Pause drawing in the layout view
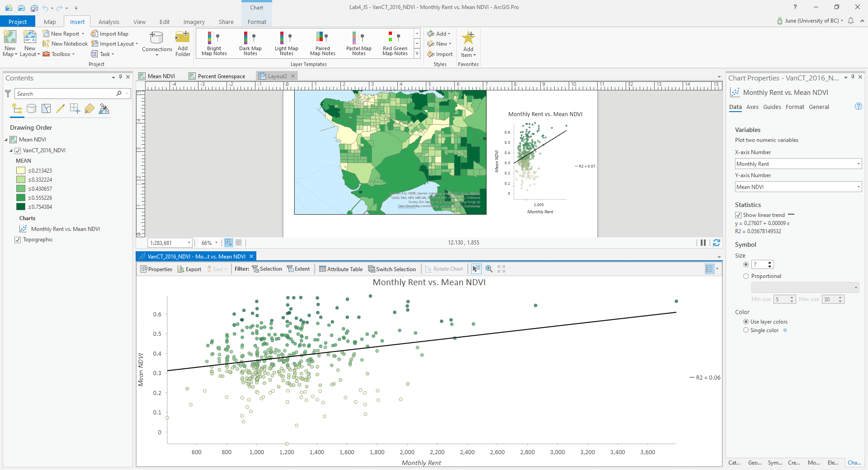 [x=703, y=243]
